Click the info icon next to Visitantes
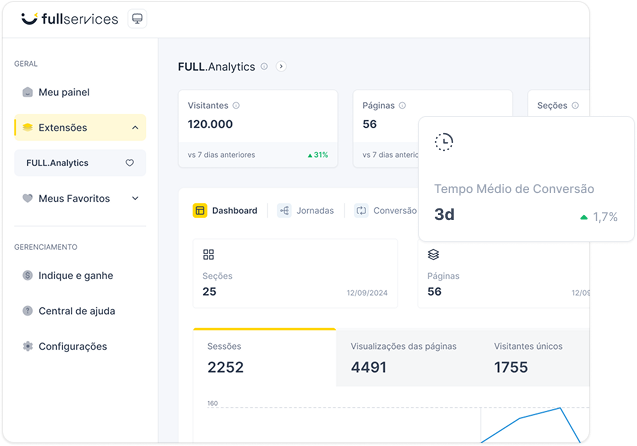This screenshot has height=446, width=637. [236, 105]
